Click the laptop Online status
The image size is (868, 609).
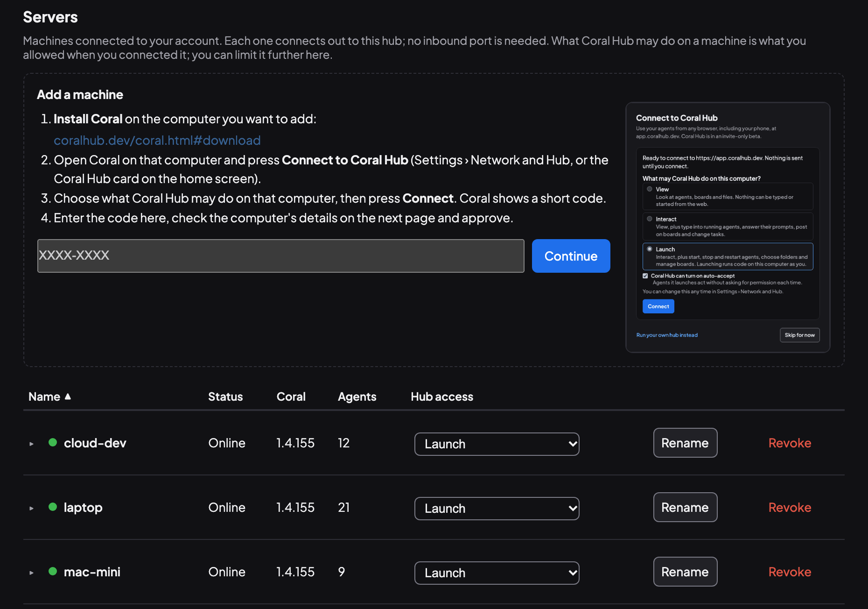[x=227, y=507]
